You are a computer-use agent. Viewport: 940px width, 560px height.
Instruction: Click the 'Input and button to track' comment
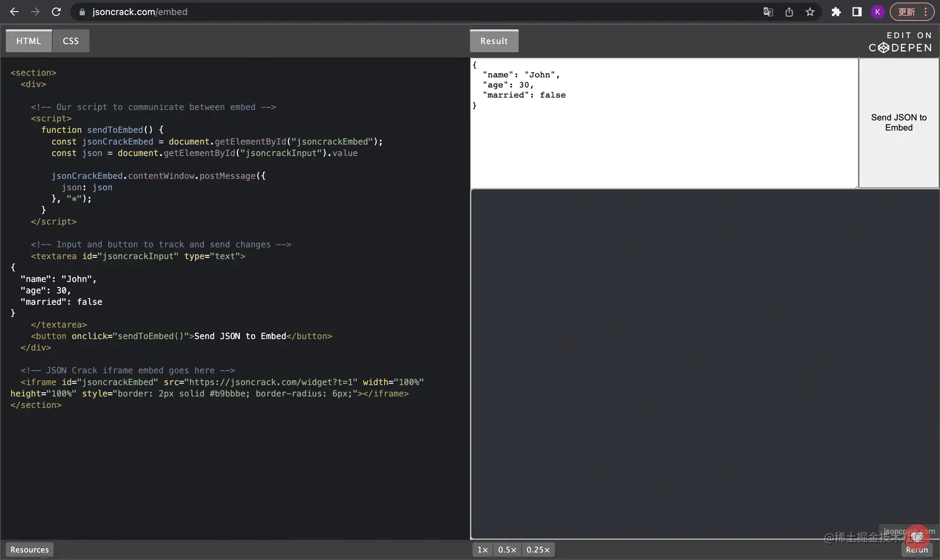pos(161,244)
